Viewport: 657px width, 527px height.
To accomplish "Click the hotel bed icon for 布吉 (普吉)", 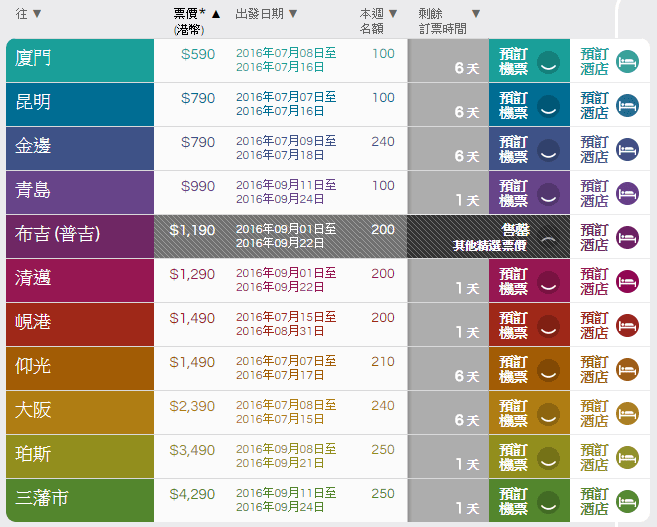I will coord(627,237).
